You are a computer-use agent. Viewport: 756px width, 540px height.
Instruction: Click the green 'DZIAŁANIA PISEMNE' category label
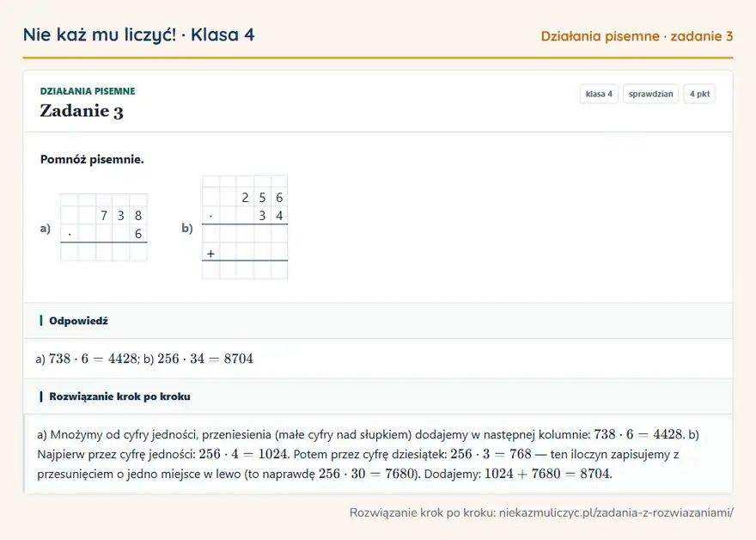pyautogui.click(x=88, y=91)
